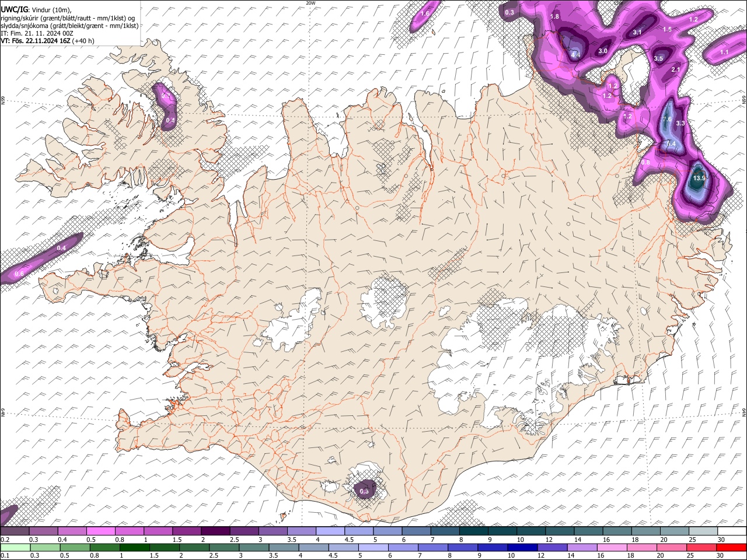Image resolution: width=747 pixels, height=560 pixels.
Task: Click the 3.0 map value label
Action: 603,51
